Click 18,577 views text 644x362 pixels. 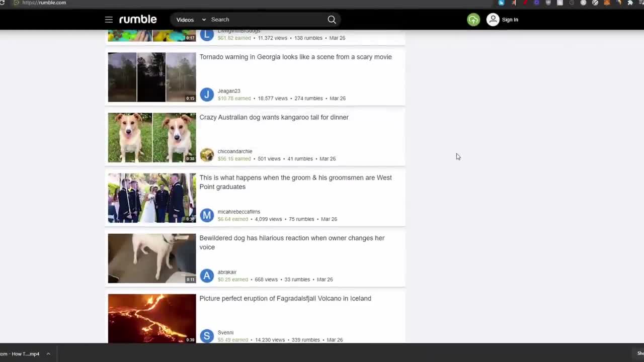(273, 99)
